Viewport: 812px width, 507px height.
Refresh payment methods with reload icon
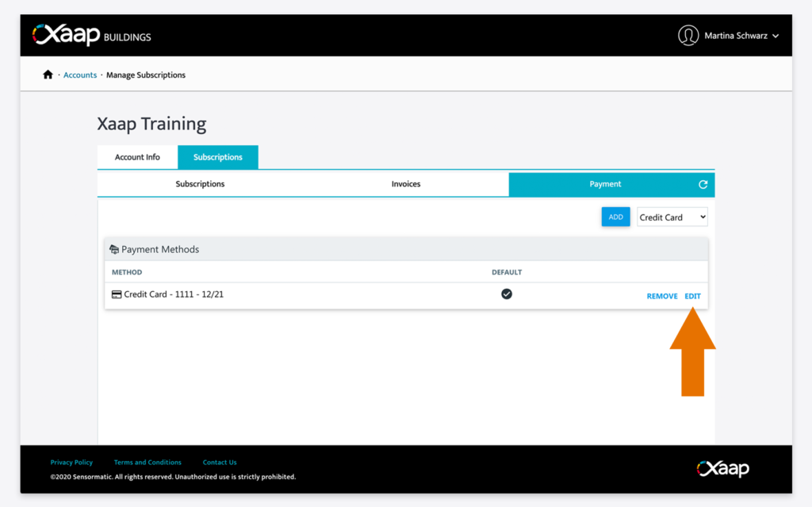[x=703, y=185]
